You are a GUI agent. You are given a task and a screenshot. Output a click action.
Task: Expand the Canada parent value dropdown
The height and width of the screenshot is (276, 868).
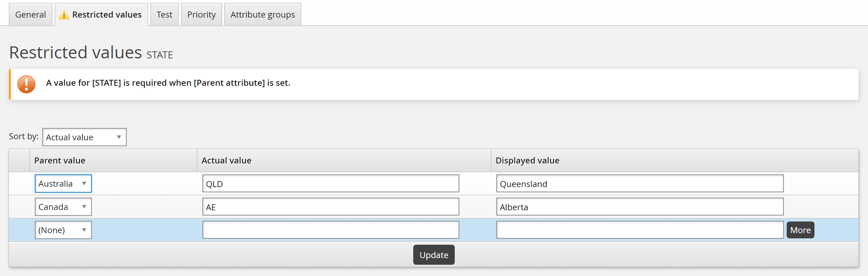point(63,207)
